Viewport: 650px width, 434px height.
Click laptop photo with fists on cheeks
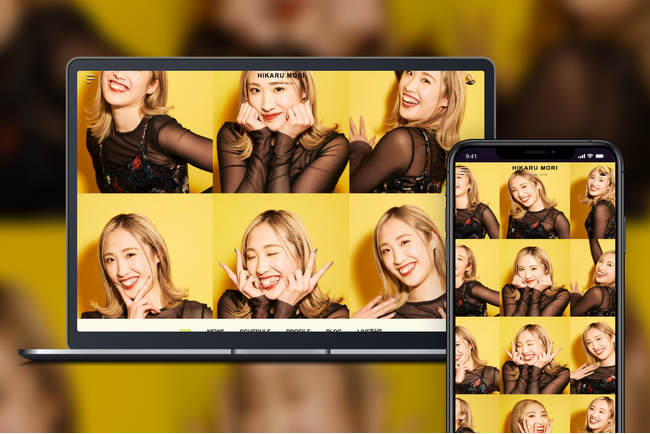point(281,132)
